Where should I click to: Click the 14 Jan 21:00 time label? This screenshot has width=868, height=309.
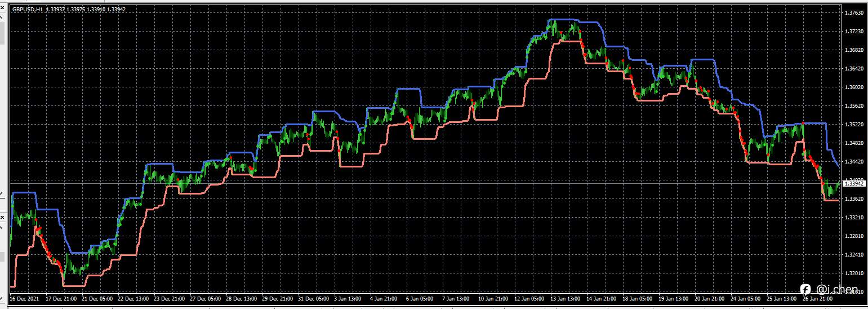(602, 298)
